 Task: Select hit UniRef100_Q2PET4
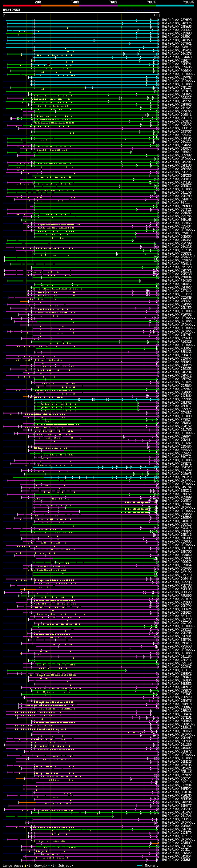point(177,61)
